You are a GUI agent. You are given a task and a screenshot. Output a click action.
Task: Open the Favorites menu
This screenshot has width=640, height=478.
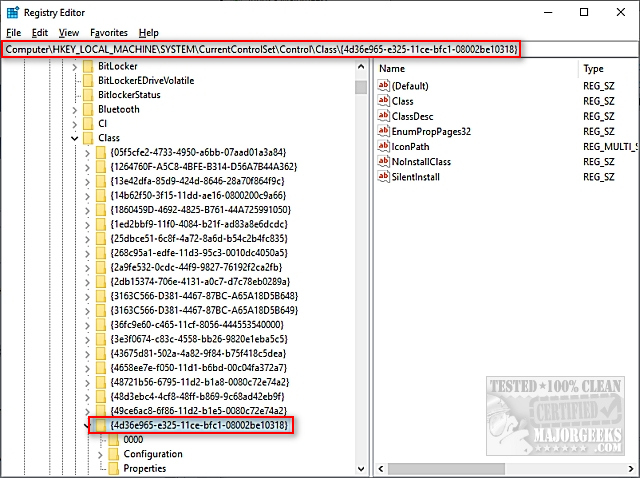click(109, 33)
